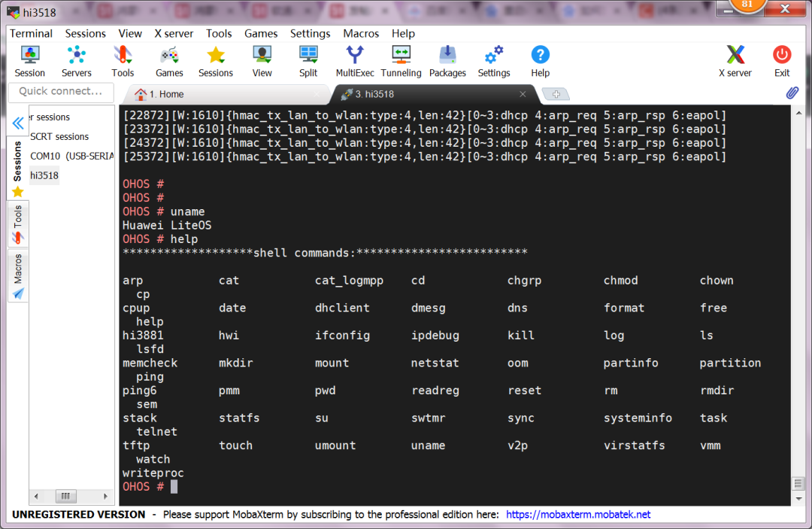Open the Tunneling toolbar icon
This screenshot has height=529, width=812.
tap(401, 61)
